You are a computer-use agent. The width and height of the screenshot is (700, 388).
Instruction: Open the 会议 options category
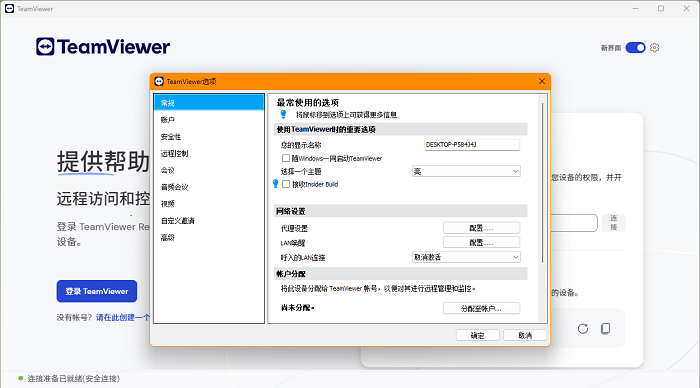(x=209, y=170)
